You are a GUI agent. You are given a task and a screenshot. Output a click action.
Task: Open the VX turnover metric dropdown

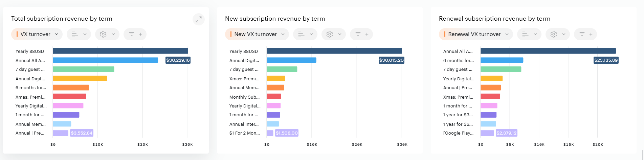pyautogui.click(x=37, y=34)
